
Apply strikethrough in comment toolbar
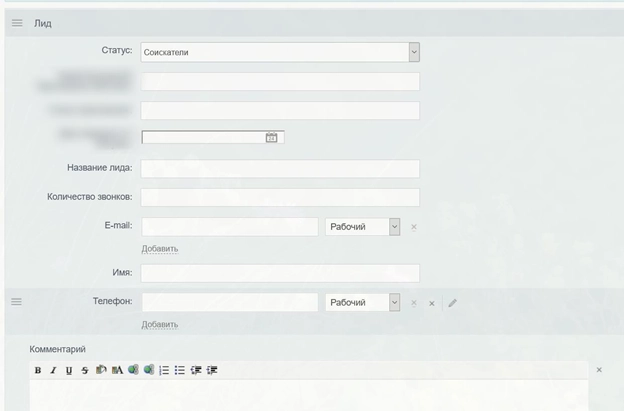coord(85,370)
